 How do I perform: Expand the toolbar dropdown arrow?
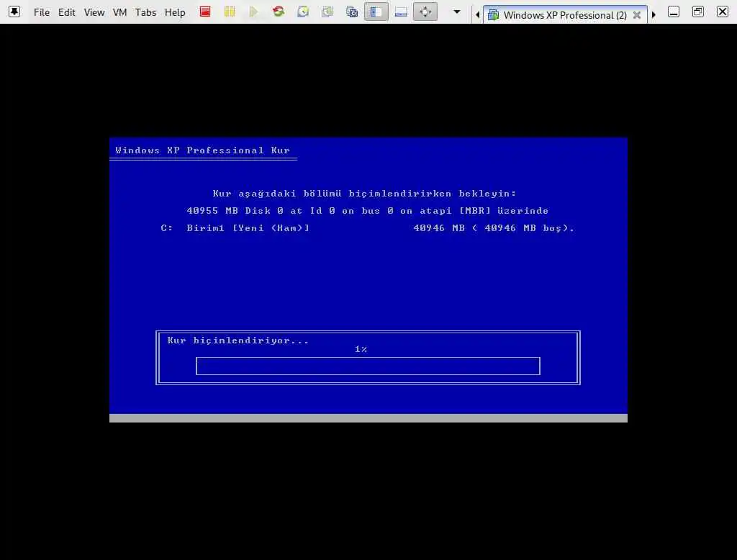pyautogui.click(x=456, y=12)
